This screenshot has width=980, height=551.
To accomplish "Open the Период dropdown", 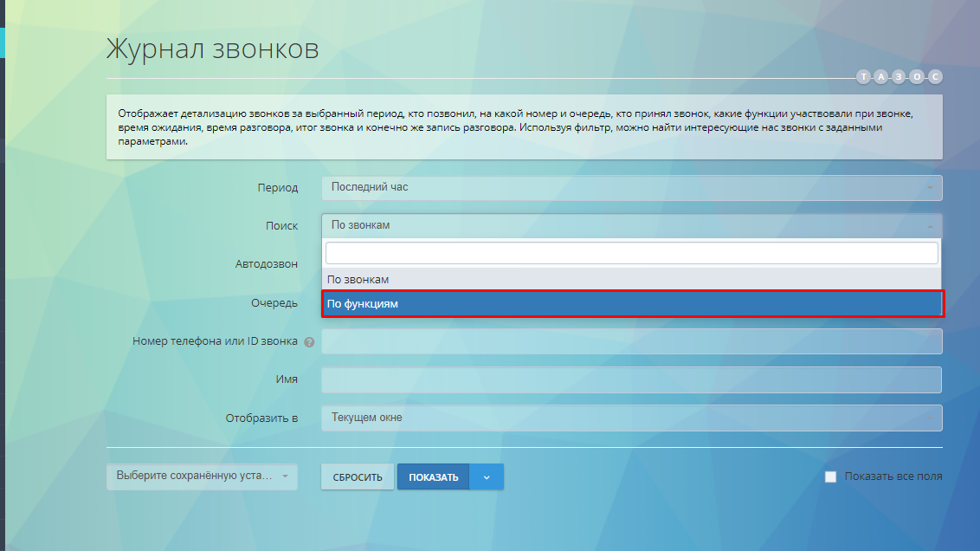I will pos(631,188).
